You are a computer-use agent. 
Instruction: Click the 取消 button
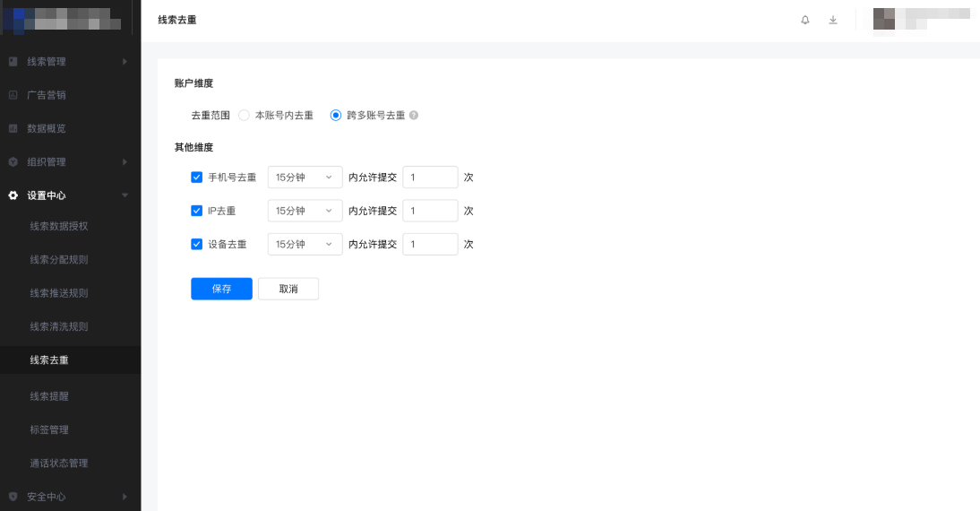point(288,289)
